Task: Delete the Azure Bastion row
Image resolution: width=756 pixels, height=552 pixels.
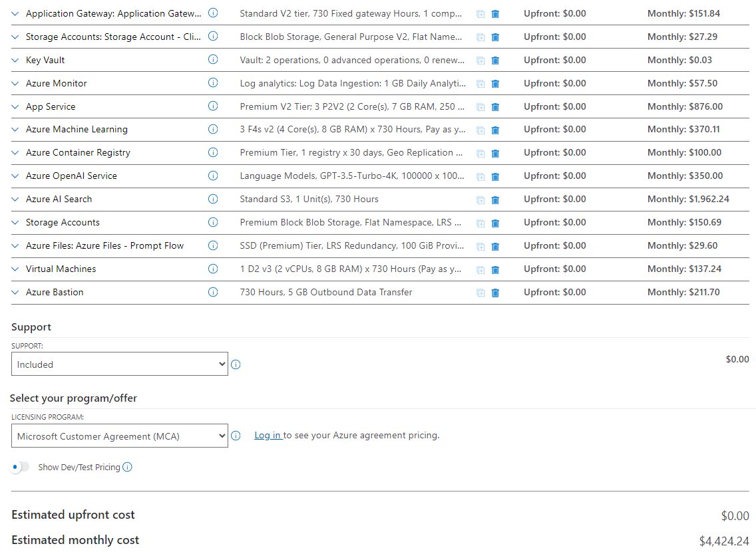Action: 495,293
